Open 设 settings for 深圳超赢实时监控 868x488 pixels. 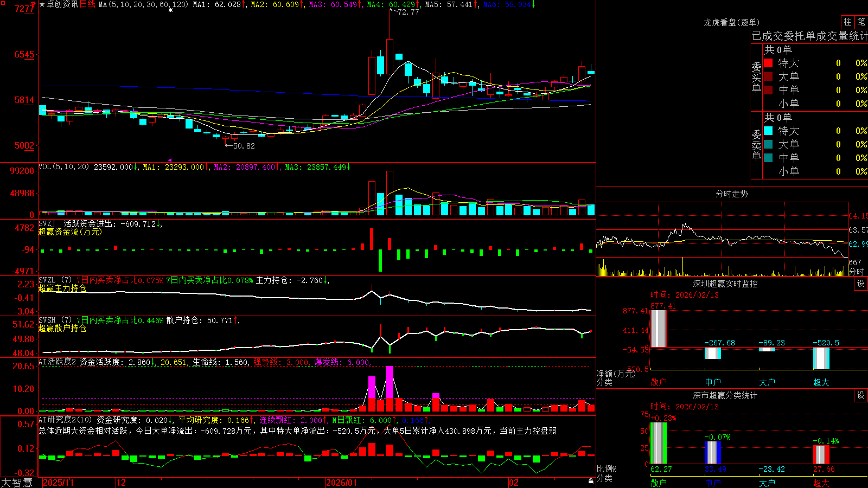tap(861, 284)
